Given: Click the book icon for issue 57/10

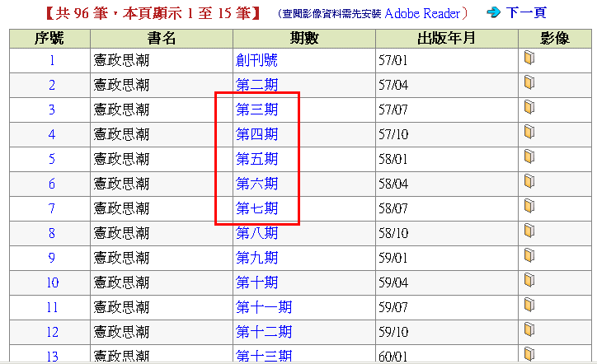Looking at the screenshot, I should point(529,132).
